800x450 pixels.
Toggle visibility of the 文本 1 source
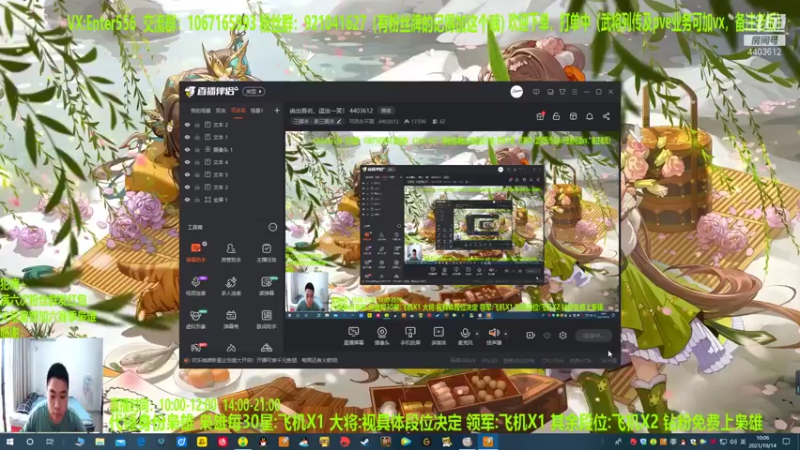[187, 137]
